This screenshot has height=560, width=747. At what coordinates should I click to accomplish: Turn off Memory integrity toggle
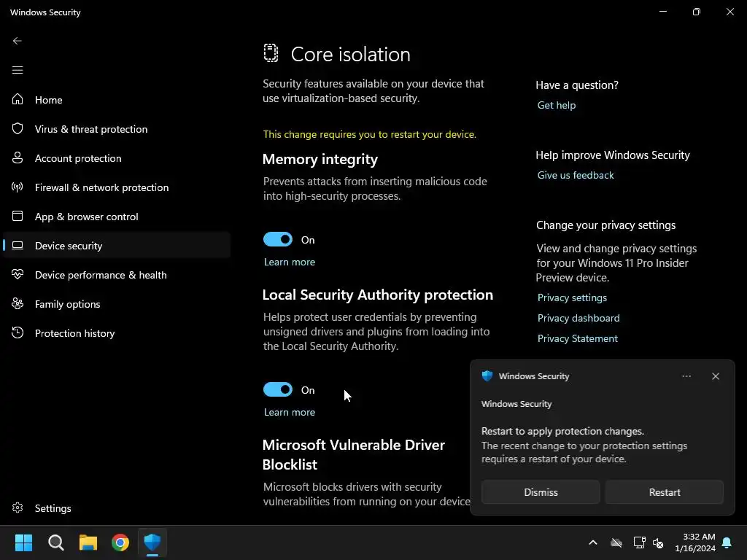click(x=278, y=239)
